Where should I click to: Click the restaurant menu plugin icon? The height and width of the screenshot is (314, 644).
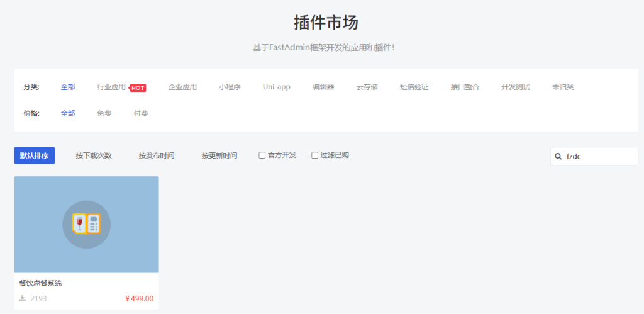point(86,224)
